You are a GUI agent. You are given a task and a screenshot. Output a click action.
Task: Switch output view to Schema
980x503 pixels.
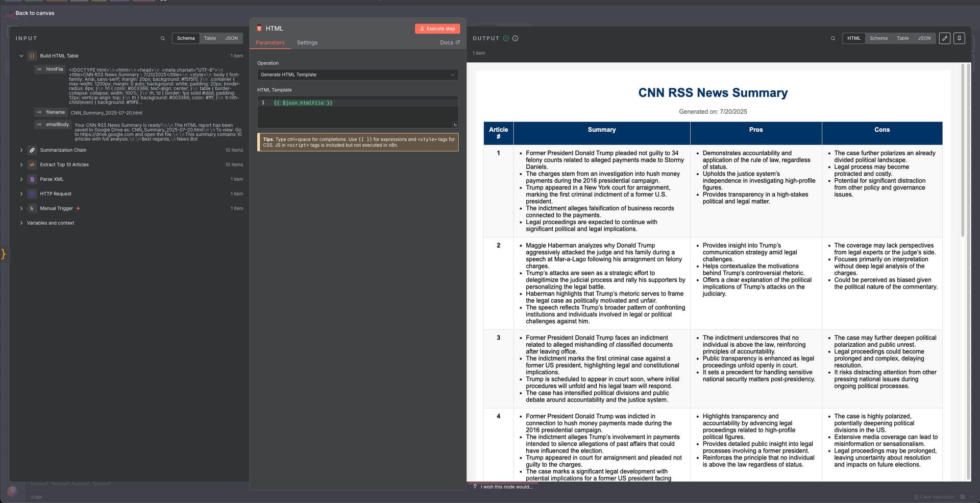878,38
